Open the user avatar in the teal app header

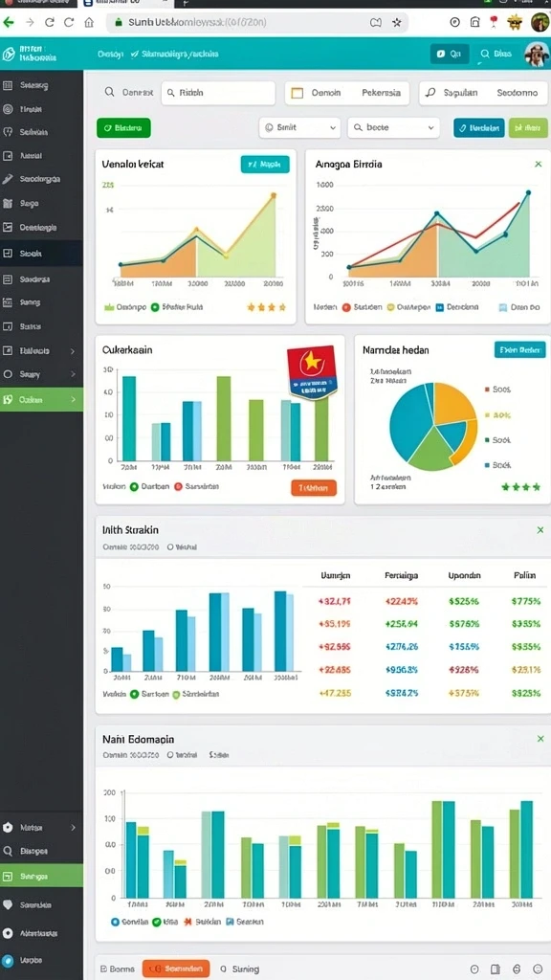pos(537,55)
